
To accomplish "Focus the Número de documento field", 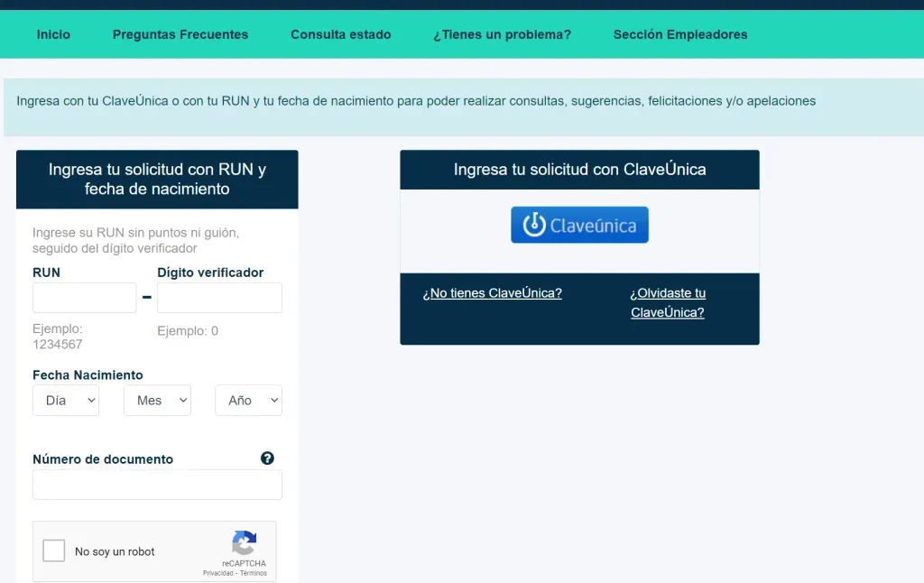I will 157,485.
